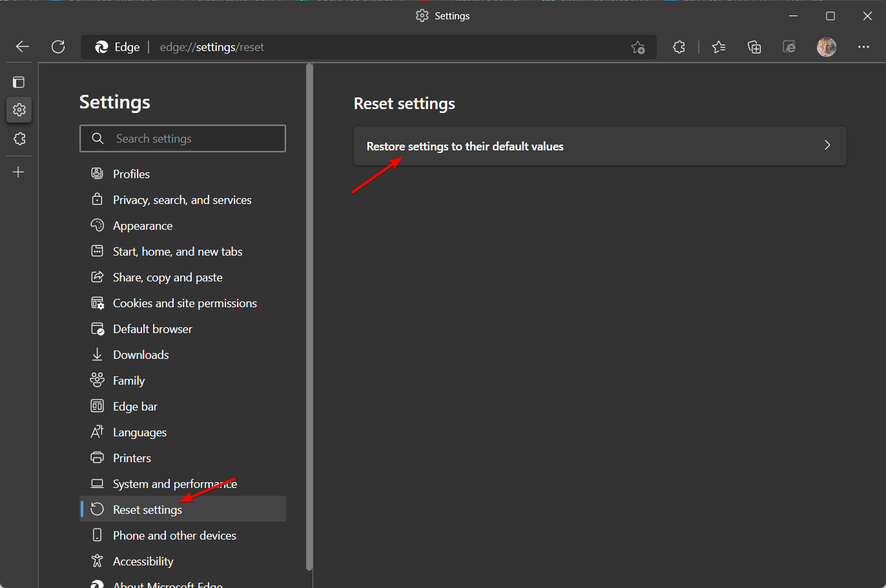Open Settings and more ellipsis menu

(864, 46)
